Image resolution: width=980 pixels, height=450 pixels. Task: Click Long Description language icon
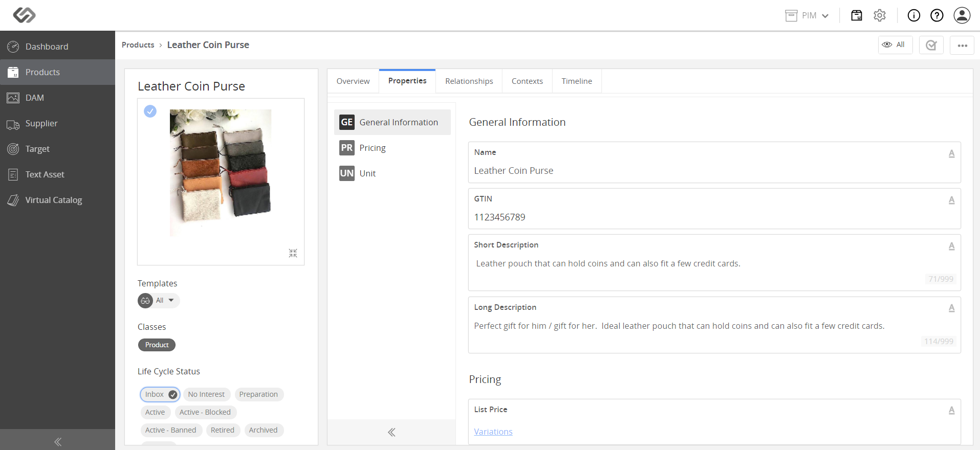(x=951, y=308)
